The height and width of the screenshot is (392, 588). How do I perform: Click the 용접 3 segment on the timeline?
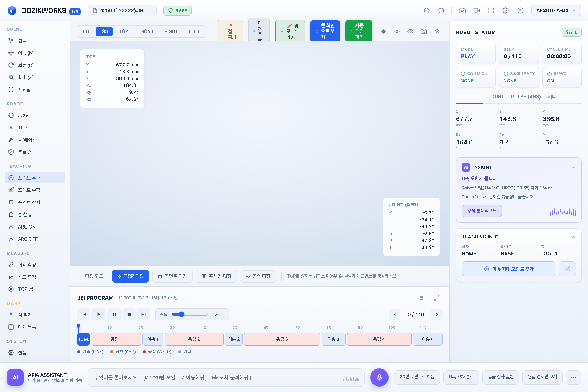pos(282,339)
